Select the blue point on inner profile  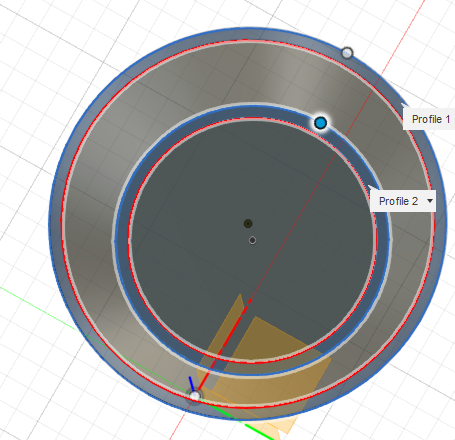(320, 123)
